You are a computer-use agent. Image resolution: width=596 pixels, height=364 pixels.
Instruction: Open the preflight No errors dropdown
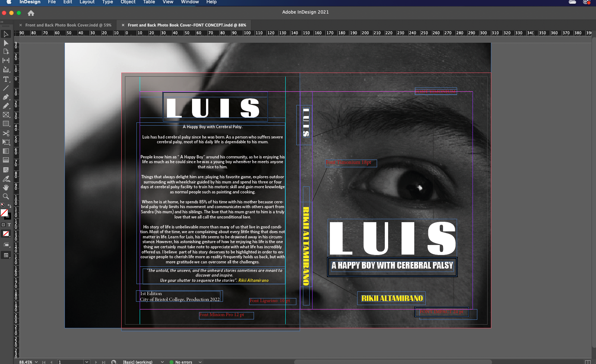click(200, 362)
